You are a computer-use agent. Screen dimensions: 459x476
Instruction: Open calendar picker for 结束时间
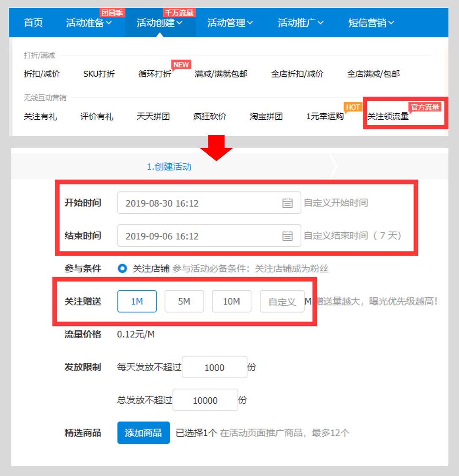click(287, 236)
